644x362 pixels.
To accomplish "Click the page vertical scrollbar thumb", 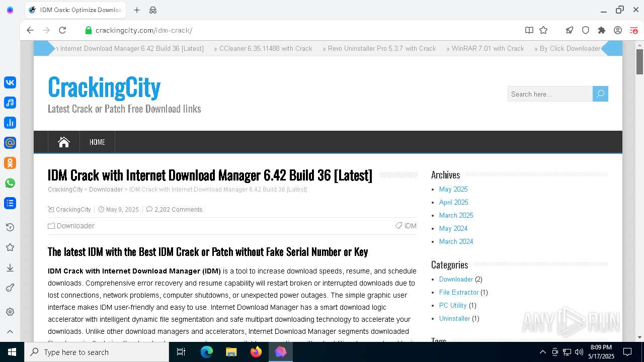I will (639, 62).
